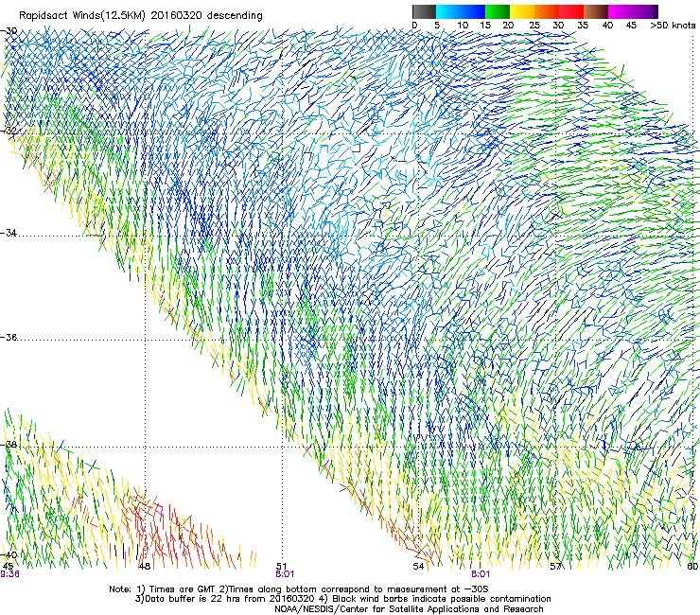This screenshot has width=700, height=615.
Task: Select the blue 10-15 knots legend color
Action: pos(473,11)
